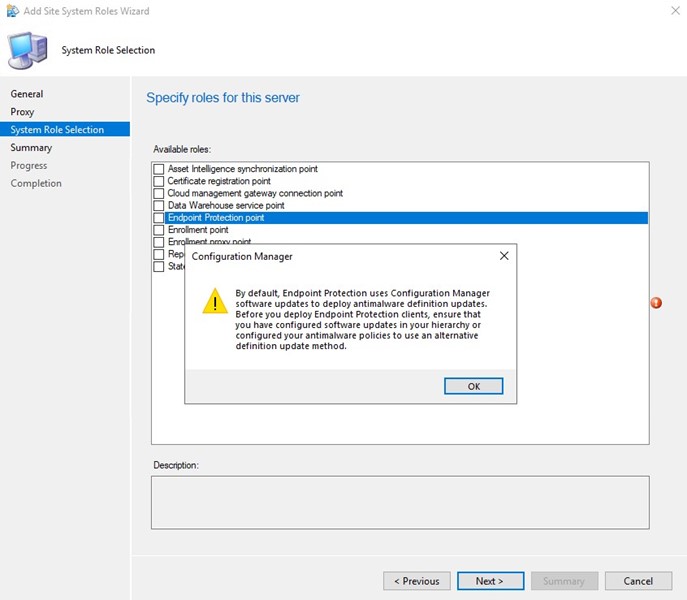Select the Progress step in sidebar
The image size is (687, 600).
28,166
